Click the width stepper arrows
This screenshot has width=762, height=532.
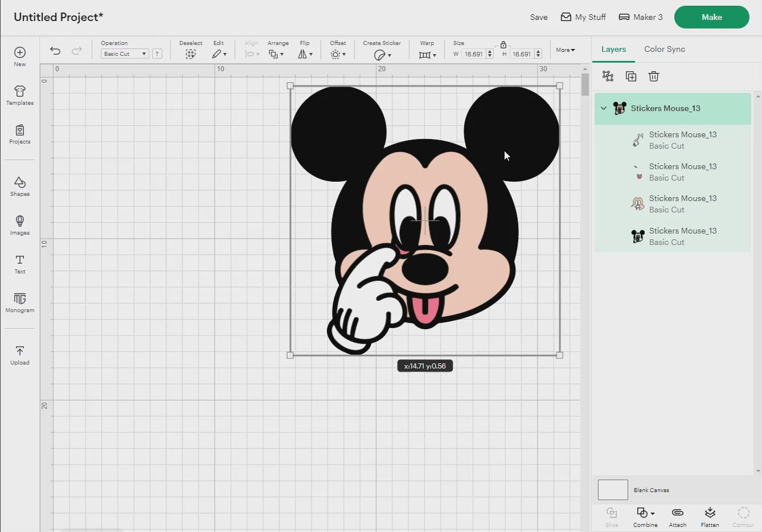(489, 54)
